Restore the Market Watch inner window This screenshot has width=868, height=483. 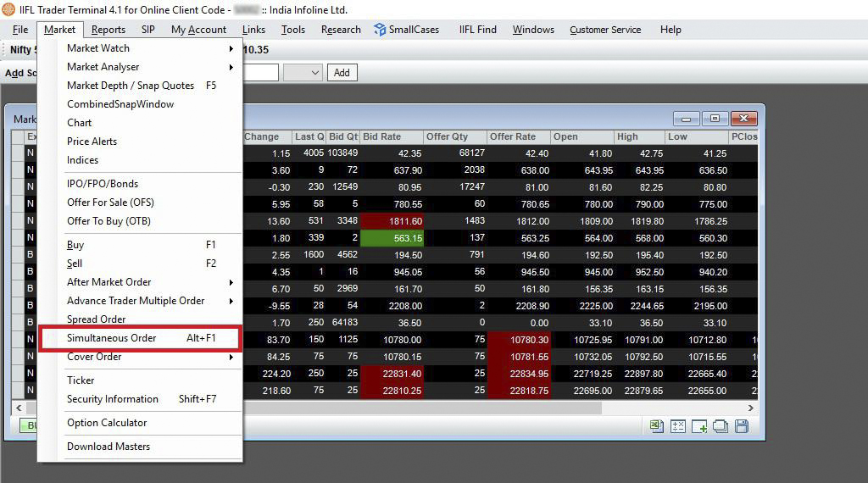[715, 119]
